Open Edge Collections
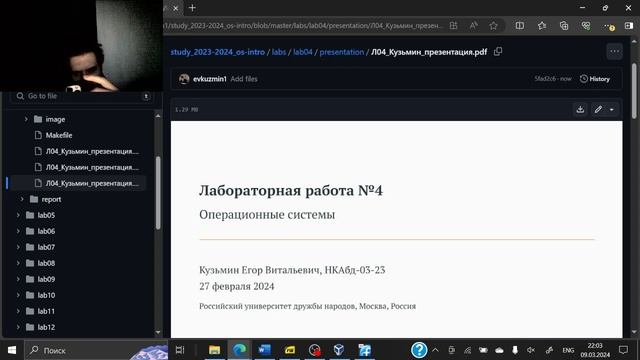Screen dimensions: 640x360 [564, 26]
